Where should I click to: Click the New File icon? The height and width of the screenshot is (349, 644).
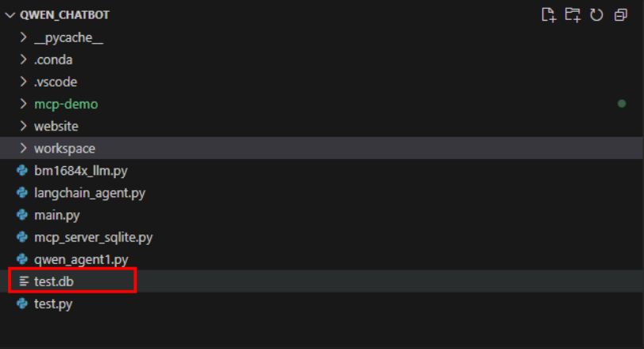click(548, 15)
